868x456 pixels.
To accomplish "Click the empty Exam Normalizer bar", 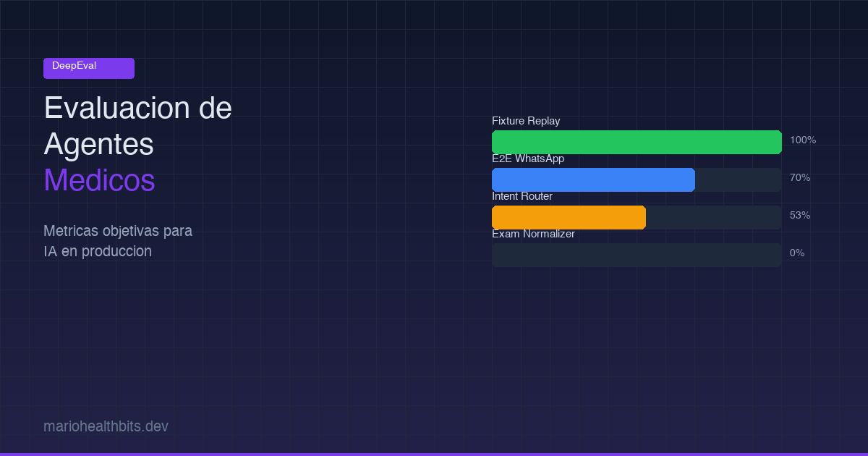I will [x=637, y=255].
